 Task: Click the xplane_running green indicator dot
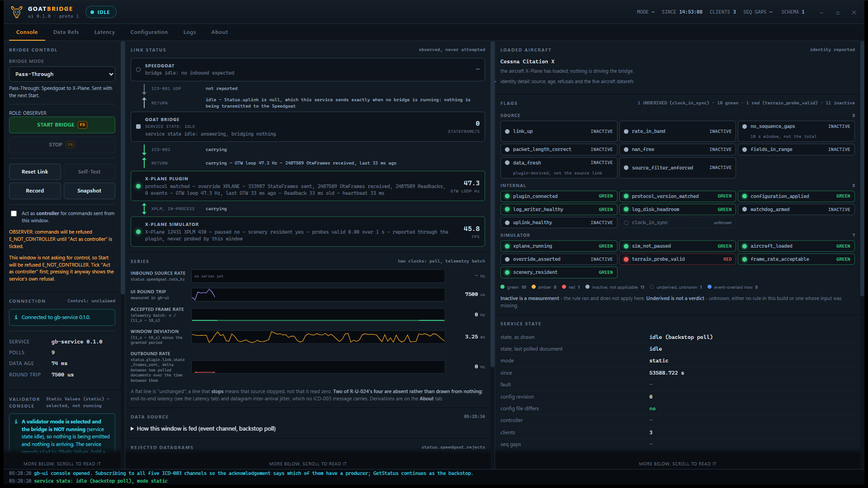point(507,246)
